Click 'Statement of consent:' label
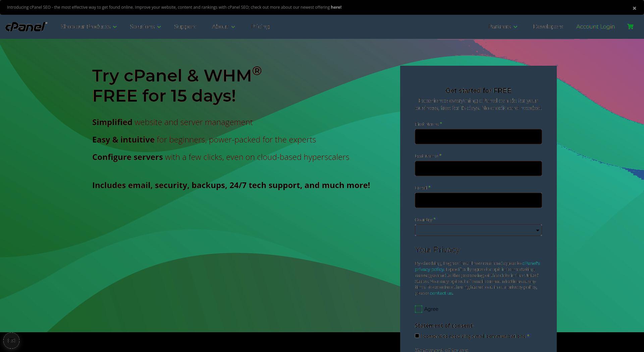Screen dimensions: 644x352 click(444, 326)
